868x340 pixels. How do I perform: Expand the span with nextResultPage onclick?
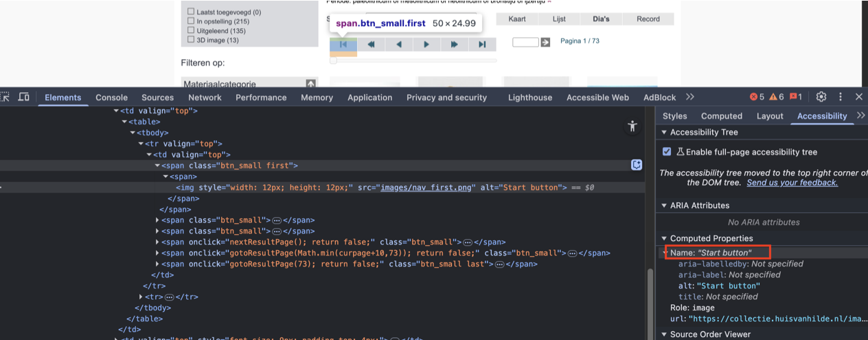click(157, 242)
